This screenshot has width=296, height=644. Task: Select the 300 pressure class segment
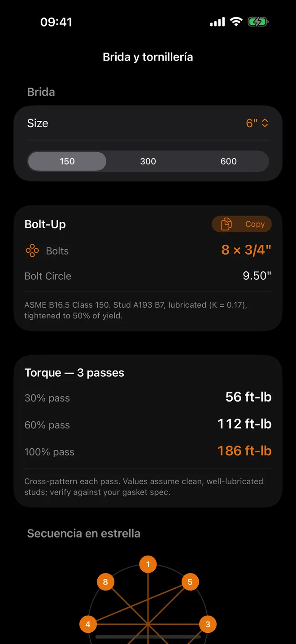(x=148, y=161)
